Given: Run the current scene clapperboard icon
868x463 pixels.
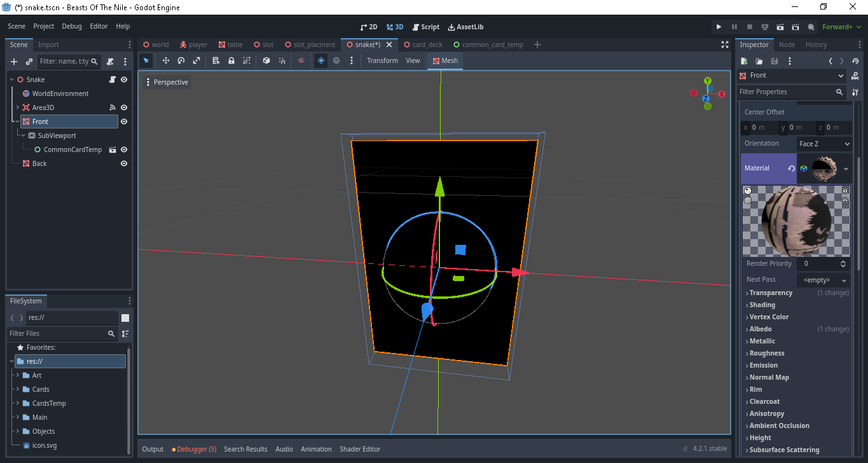Looking at the screenshot, I should (x=780, y=27).
